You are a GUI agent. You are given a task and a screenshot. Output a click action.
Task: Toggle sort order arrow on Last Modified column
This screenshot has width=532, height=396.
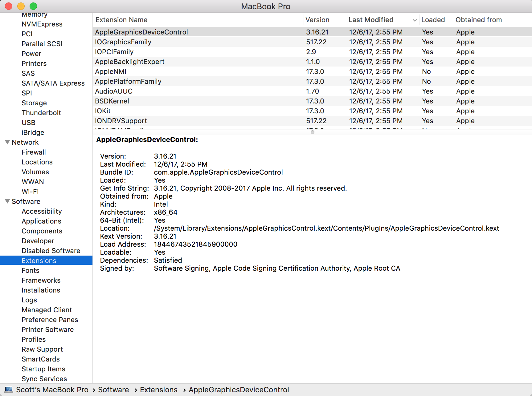pyautogui.click(x=415, y=20)
